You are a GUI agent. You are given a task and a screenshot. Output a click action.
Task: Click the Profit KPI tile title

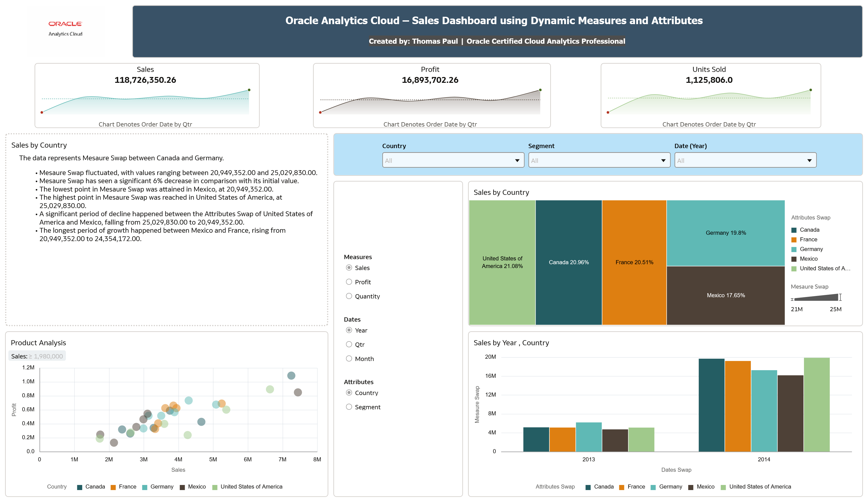pos(430,69)
